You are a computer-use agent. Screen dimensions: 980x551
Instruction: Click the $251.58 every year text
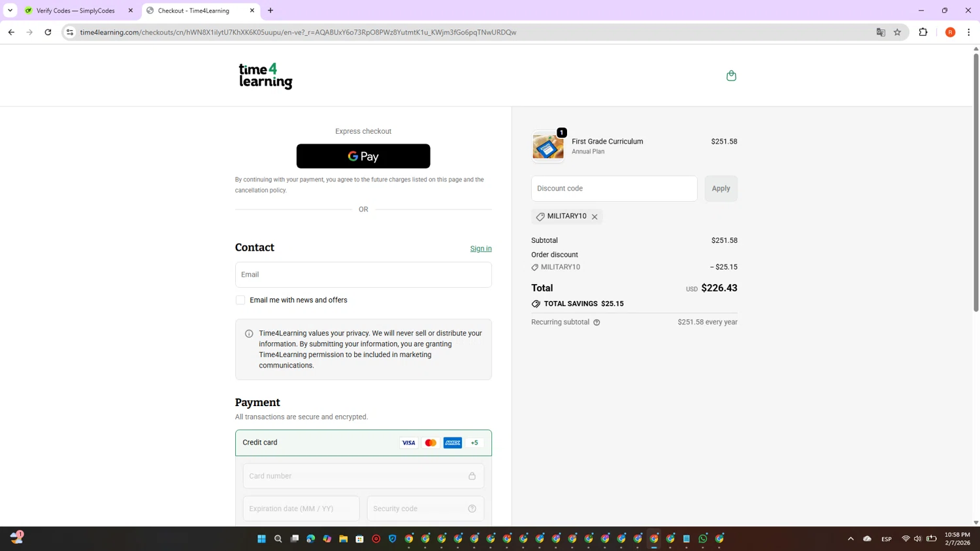(708, 323)
